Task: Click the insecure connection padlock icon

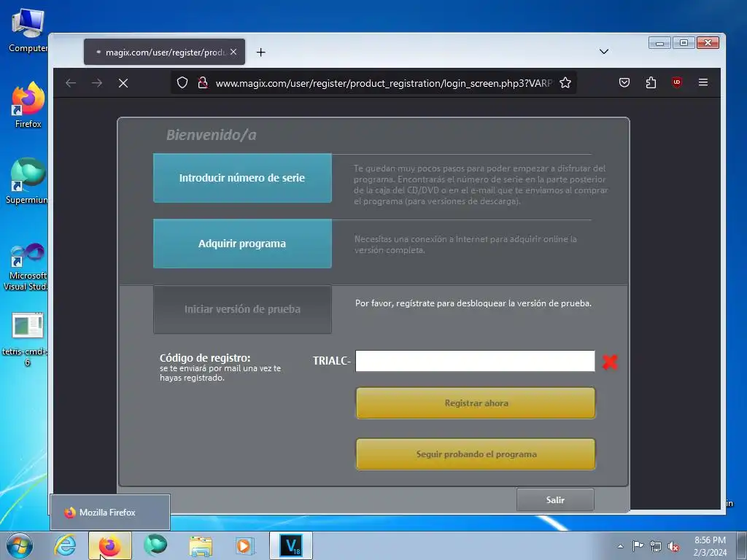Action: coord(203,83)
